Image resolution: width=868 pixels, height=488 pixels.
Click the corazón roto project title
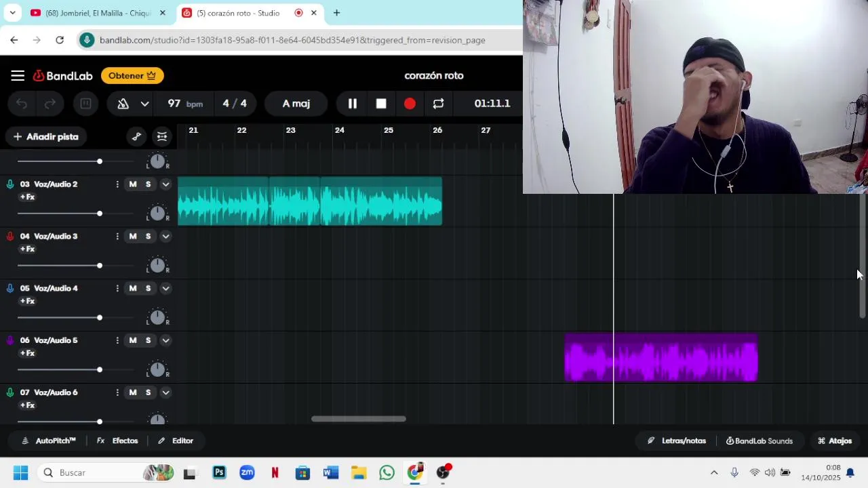click(434, 76)
